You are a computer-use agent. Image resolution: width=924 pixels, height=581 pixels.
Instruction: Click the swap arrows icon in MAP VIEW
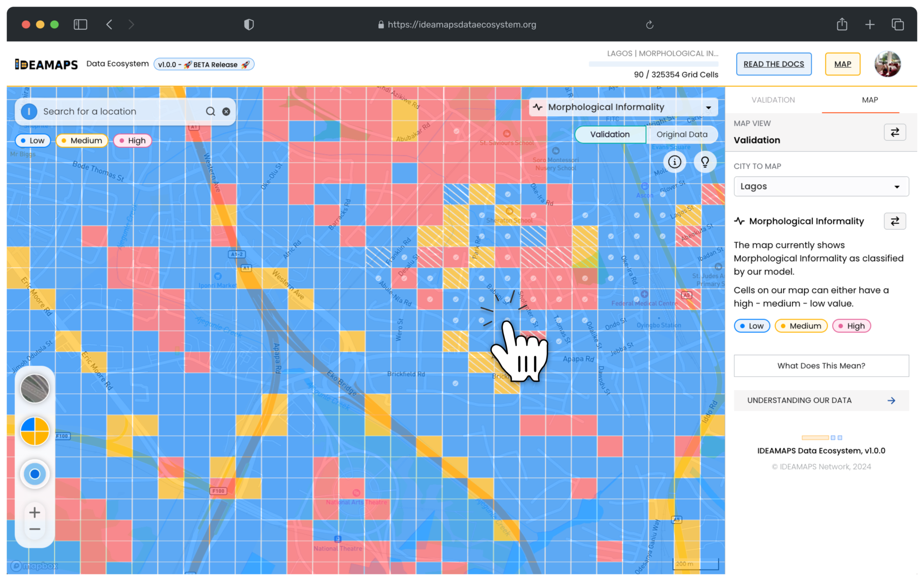click(x=896, y=132)
